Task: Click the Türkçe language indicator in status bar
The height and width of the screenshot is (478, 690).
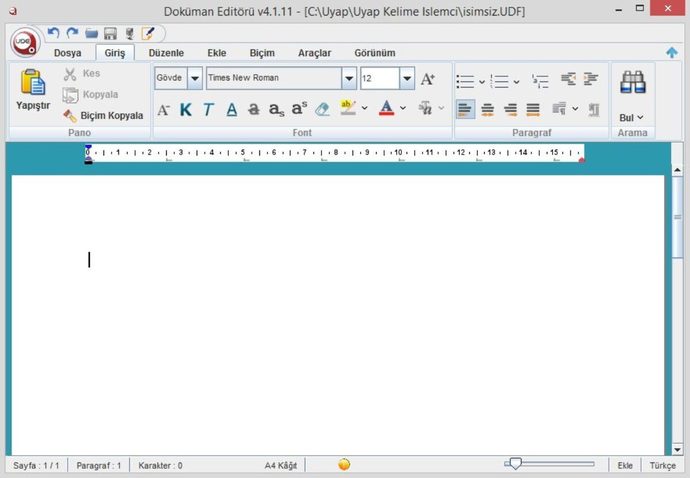Action: [x=663, y=466]
